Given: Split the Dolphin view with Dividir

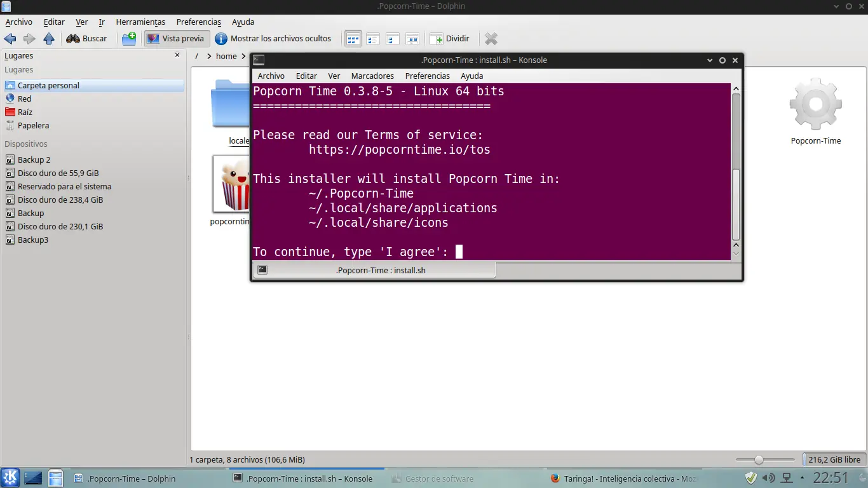Looking at the screenshot, I should (x=450, y=39).
